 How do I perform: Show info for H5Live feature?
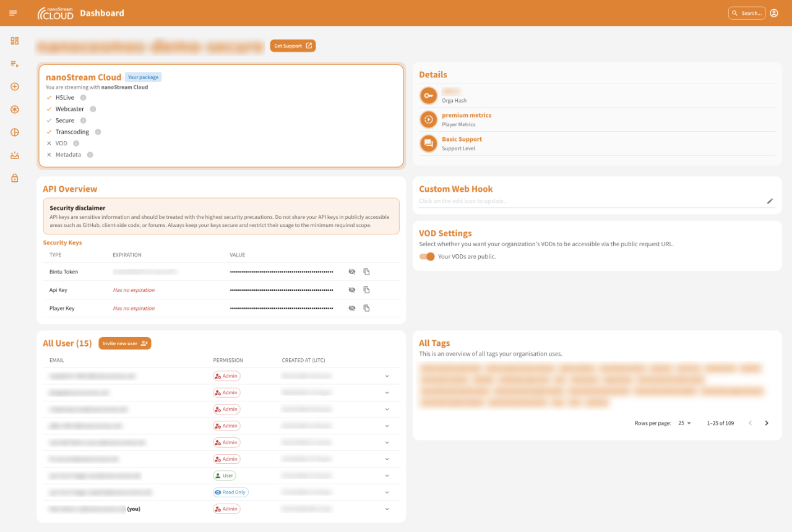pyautogui.click(x=83, y=98)
